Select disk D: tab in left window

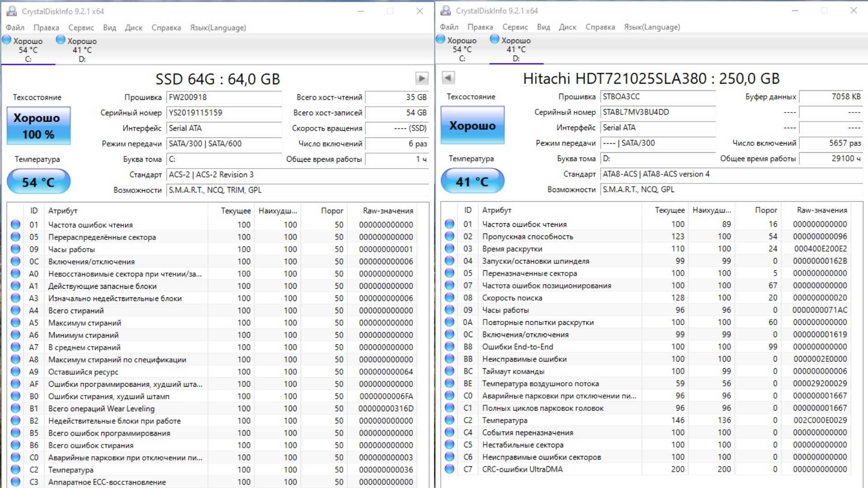click(x=82, y=50)
